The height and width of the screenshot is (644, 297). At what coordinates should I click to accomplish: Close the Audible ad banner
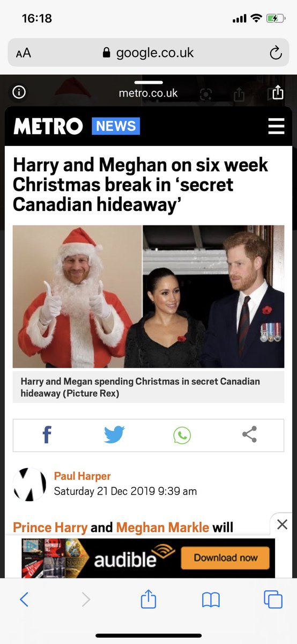pyautogui.click(x=282, y=524)
